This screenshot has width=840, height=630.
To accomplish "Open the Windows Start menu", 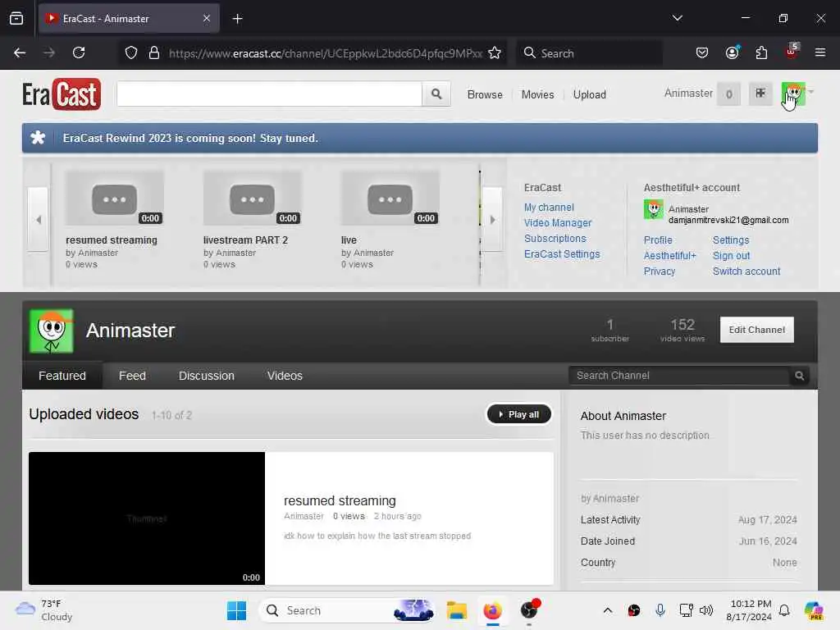I will pos(236,610).
